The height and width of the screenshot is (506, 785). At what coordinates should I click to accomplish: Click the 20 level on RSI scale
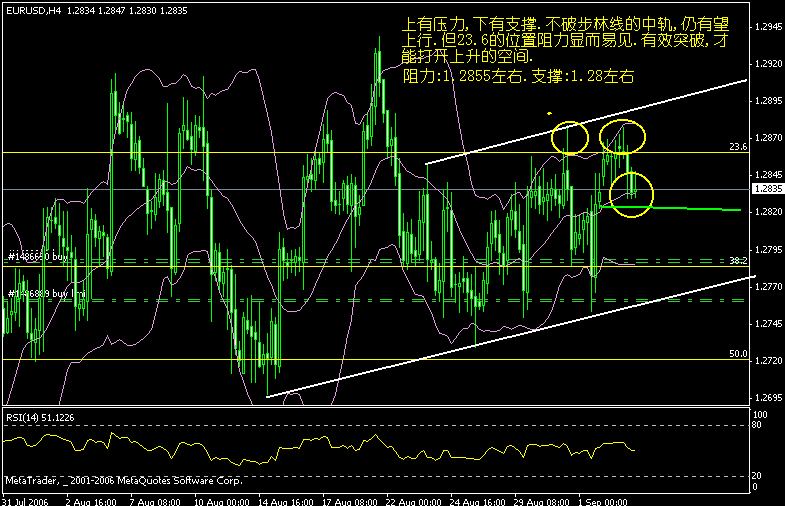point(756,475)
